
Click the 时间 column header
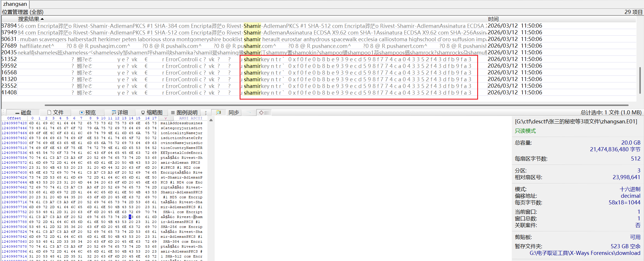493,19
